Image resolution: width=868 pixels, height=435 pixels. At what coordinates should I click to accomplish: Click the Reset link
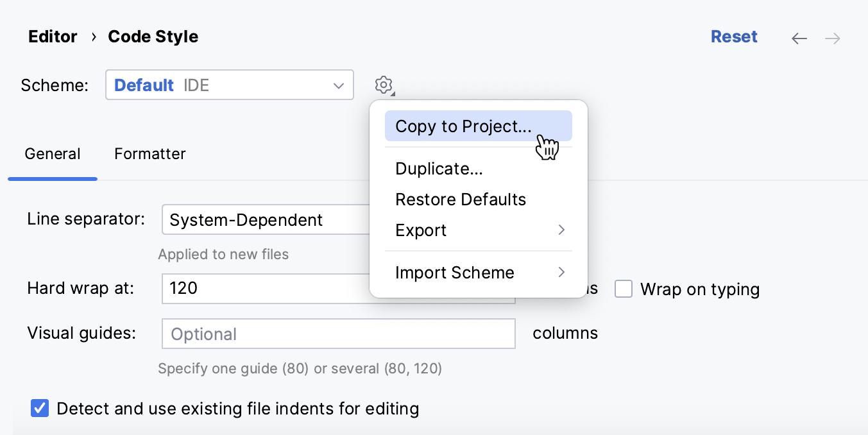coord(734,37)
